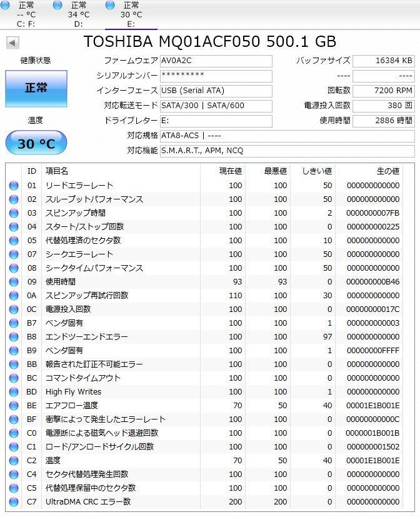The height and width of the screenshot is (517, 420).
Task: Go to previous disk with the arrow button
Action: 12,43
